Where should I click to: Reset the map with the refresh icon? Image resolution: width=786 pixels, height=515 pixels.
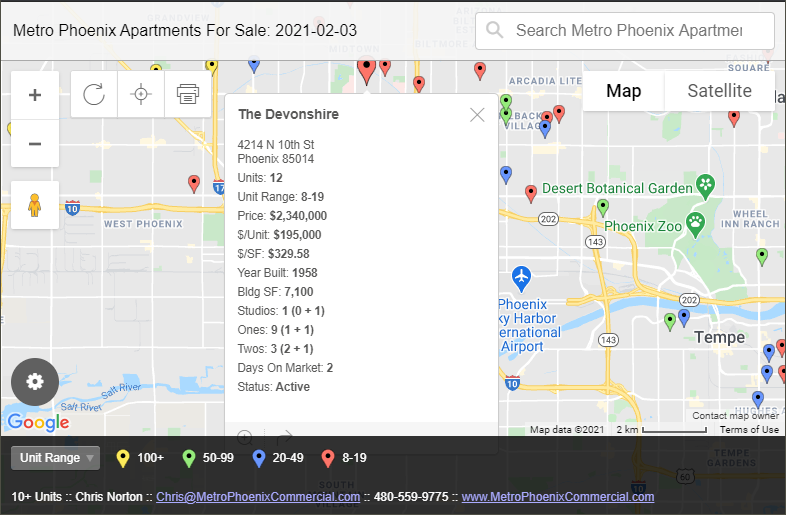click(x=94, y=94)
